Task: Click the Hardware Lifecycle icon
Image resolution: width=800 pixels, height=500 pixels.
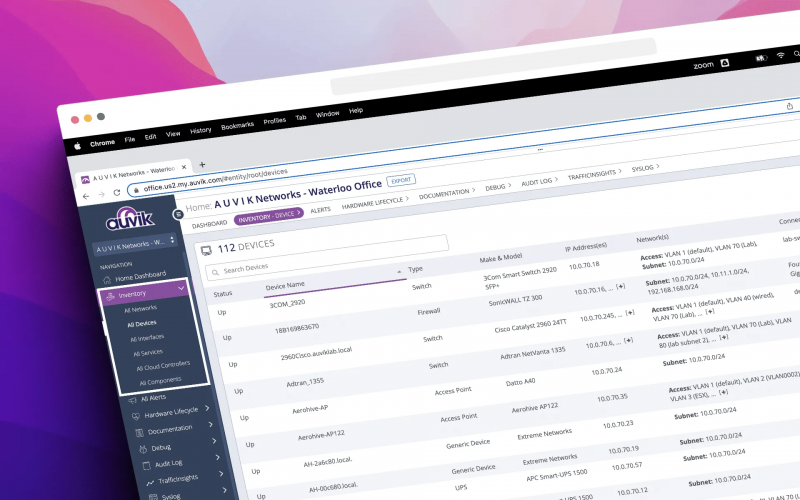Action: pyautogui.click(x=136, y=416)
